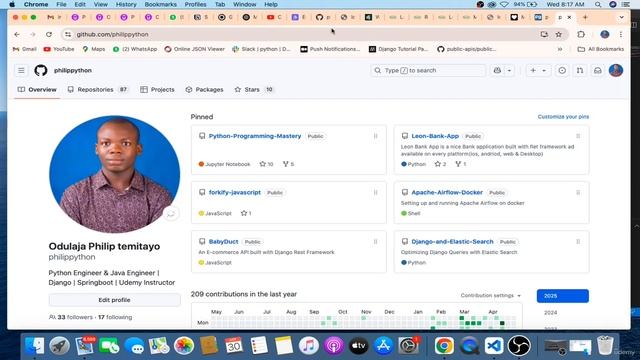Click the browser back arrow
640x360 pixels.
coord(17,34)
